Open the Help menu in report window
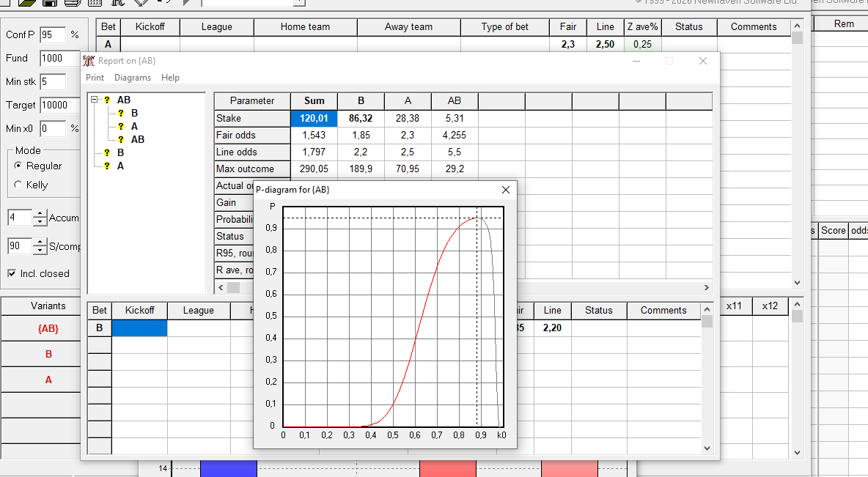The image size is (868, 477). pyautogui.click(x=171, y=78)
